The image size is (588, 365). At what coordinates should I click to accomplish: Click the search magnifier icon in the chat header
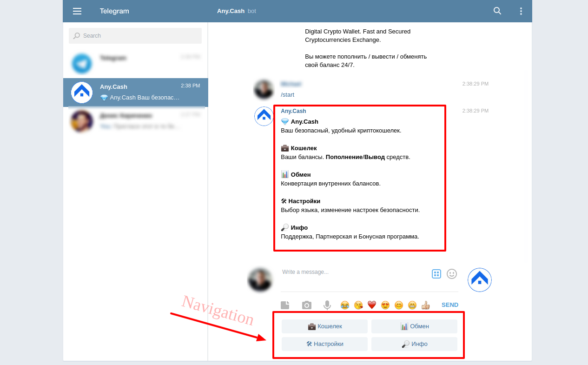497,11
